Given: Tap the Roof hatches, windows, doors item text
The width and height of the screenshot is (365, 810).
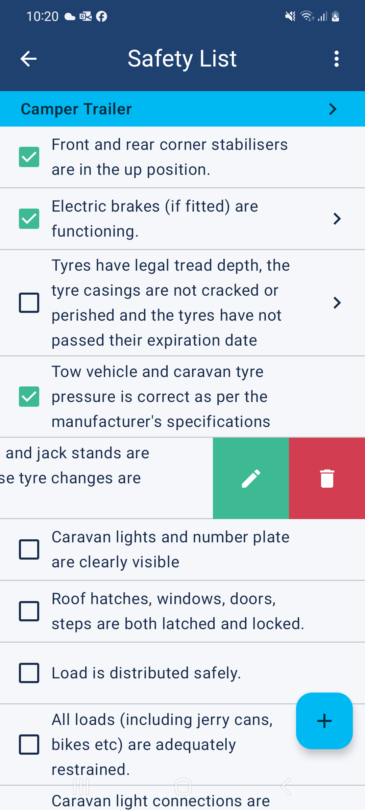Looking at the screenshot, I should coord(178,612).
